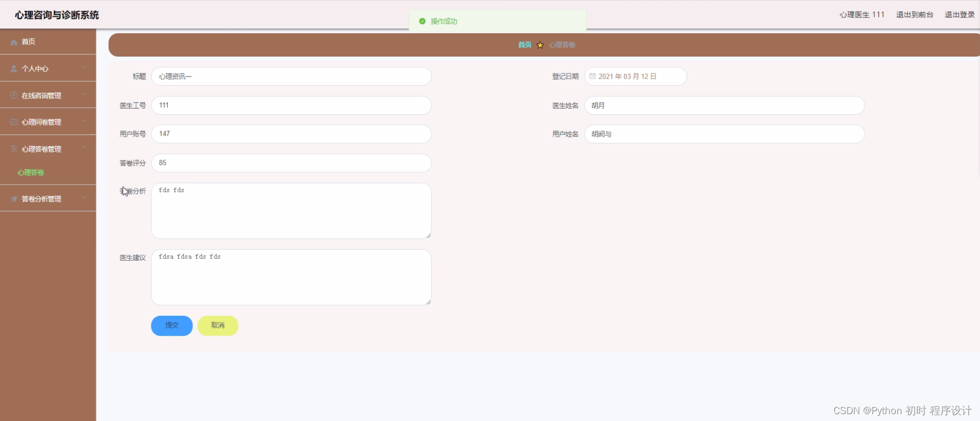This screenshot has height=421, width=980.
Task: Click the paper plane icon beside 答卷分析管理
Action: [14, 199]
